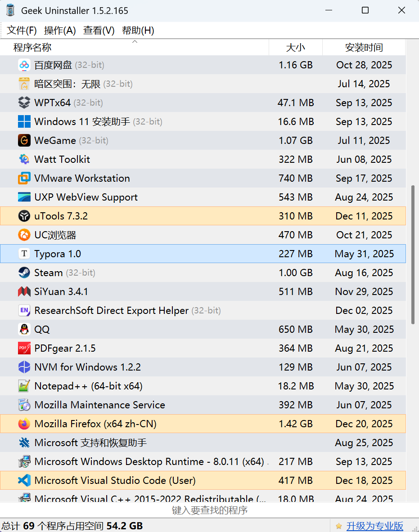Click the Visual Studio Code icon
The height and width of the screenshot is (532, 419).
tap(24, 480)
